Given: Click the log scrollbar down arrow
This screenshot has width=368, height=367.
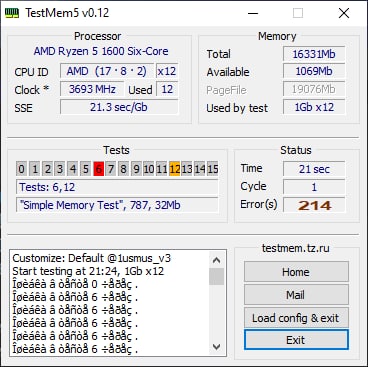Looking at the screenshot, I should coord(217,347).
